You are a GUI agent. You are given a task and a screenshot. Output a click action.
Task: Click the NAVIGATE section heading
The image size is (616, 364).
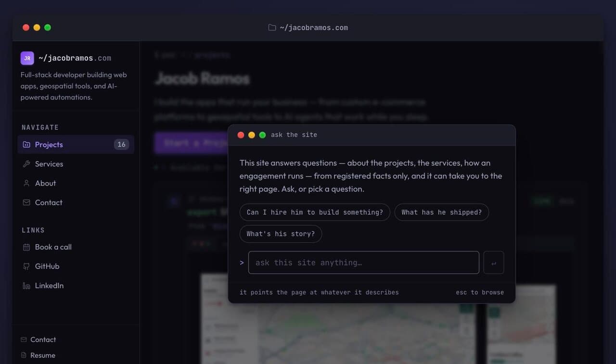[x=40, y=127]
